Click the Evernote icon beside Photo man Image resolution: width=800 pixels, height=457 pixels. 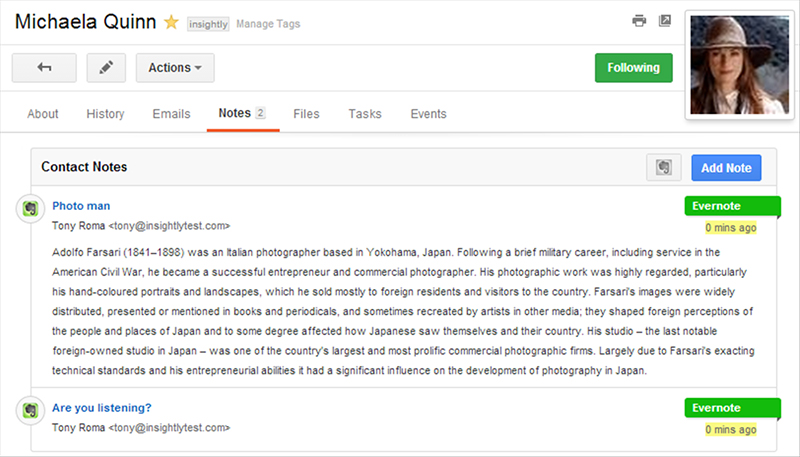(31, 208)
